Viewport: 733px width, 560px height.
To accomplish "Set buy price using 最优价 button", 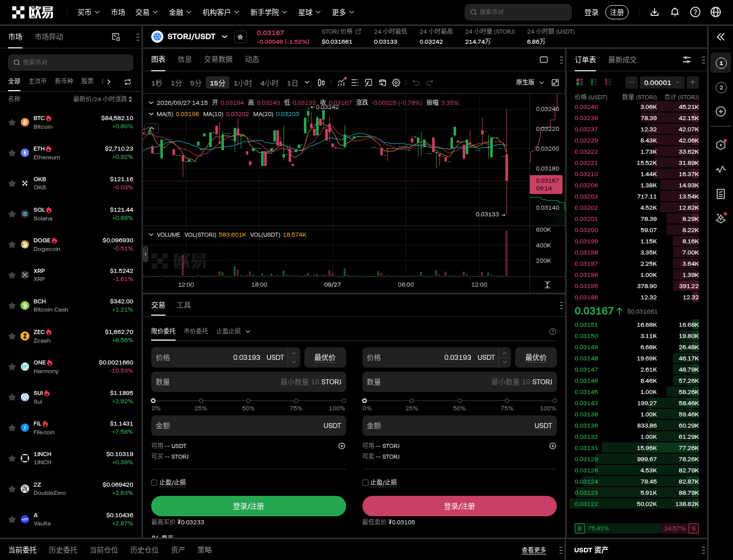I will pyautogui.click(x=325, y=357).
